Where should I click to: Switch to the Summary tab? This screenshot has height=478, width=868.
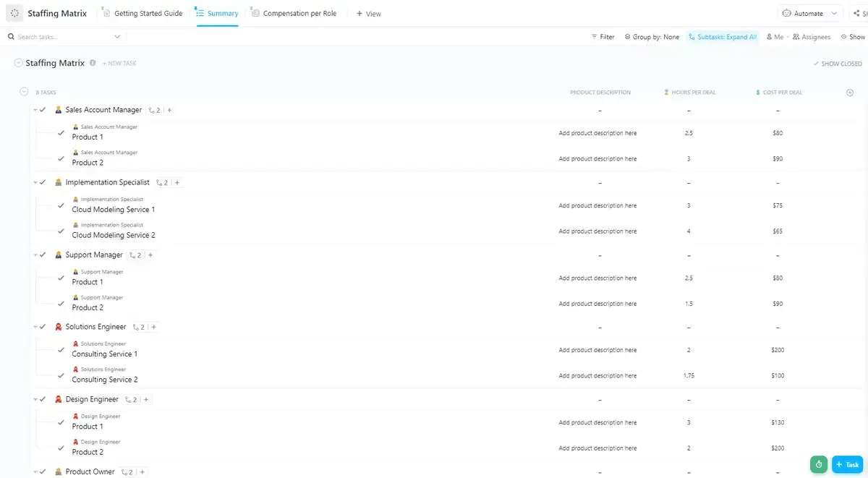click(x=217, y=13)
